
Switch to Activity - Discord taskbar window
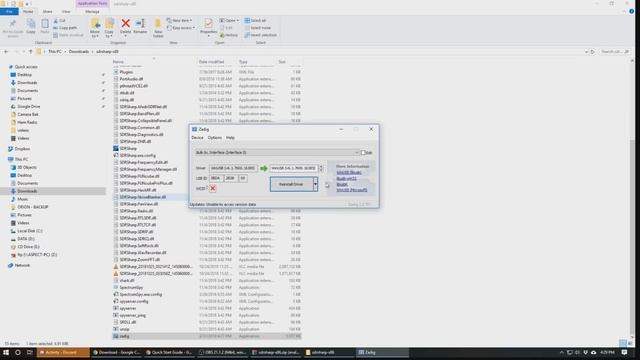[62, 352]
